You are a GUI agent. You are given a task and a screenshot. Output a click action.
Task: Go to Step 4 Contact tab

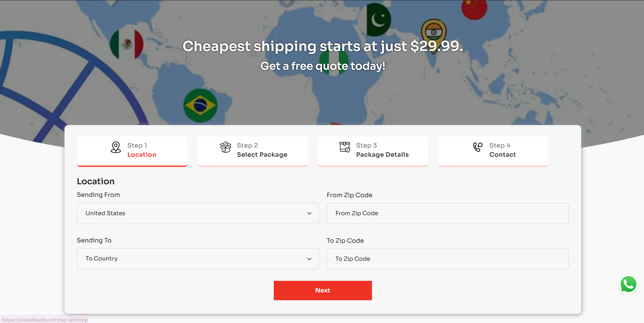tap(493, 151)
